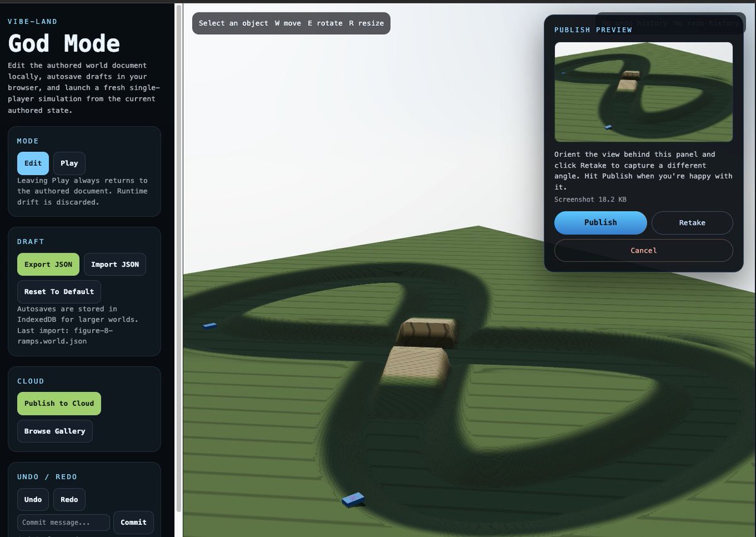The width and height of the screenshot is (756, 537).
Task: Click the sidebar vertical scrollbar
Action: coord(179,258)
